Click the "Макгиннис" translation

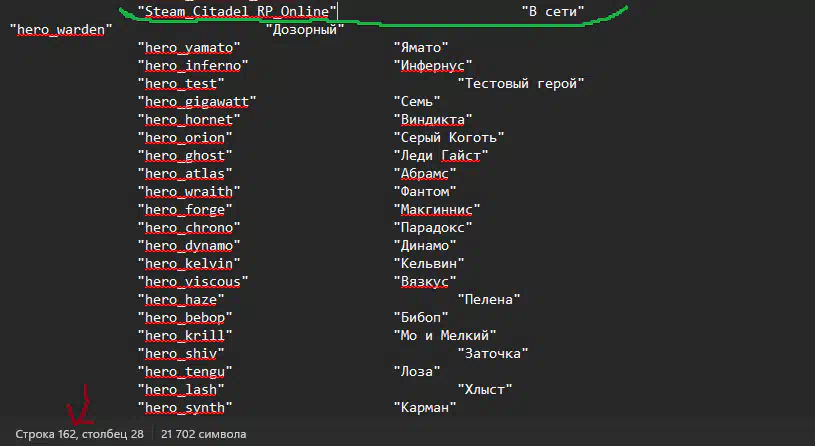437,210
